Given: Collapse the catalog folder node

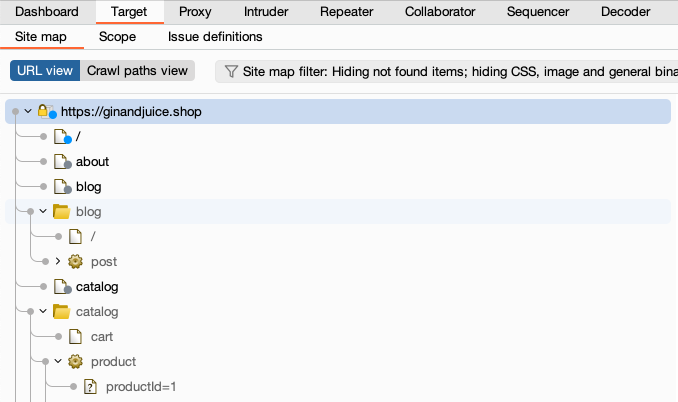Looking at the screenshot, I should [x=43, y=311].
